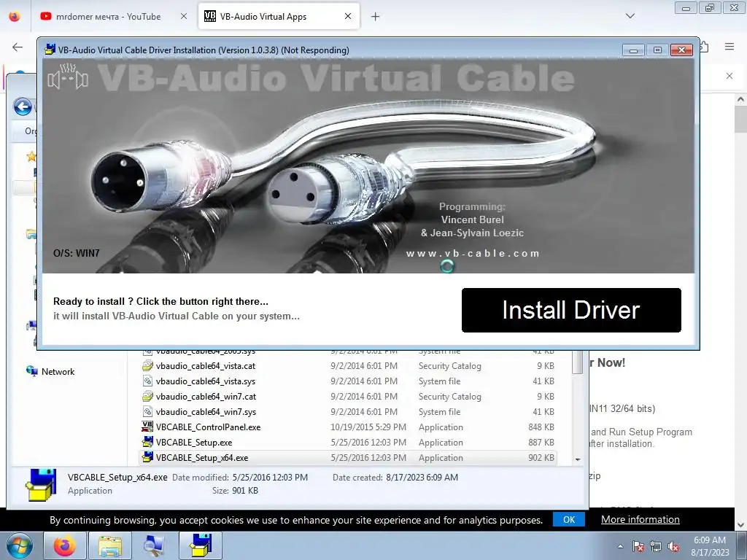Select VBCABLE_Setup.exe file
This screenshot has height=560, width=747.
(348, 442)
